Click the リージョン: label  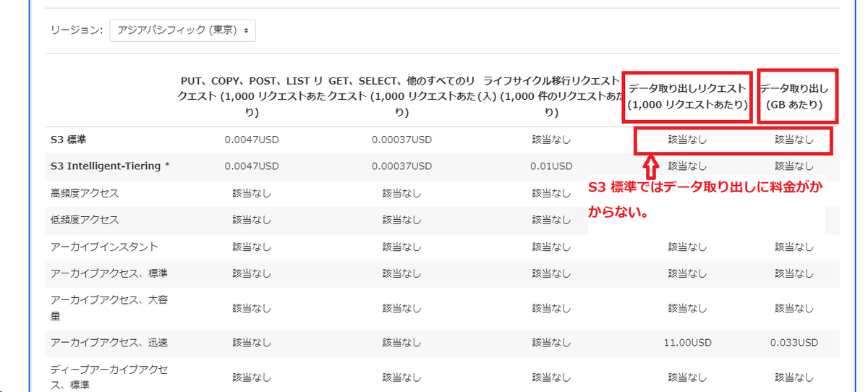coord(77,30)
